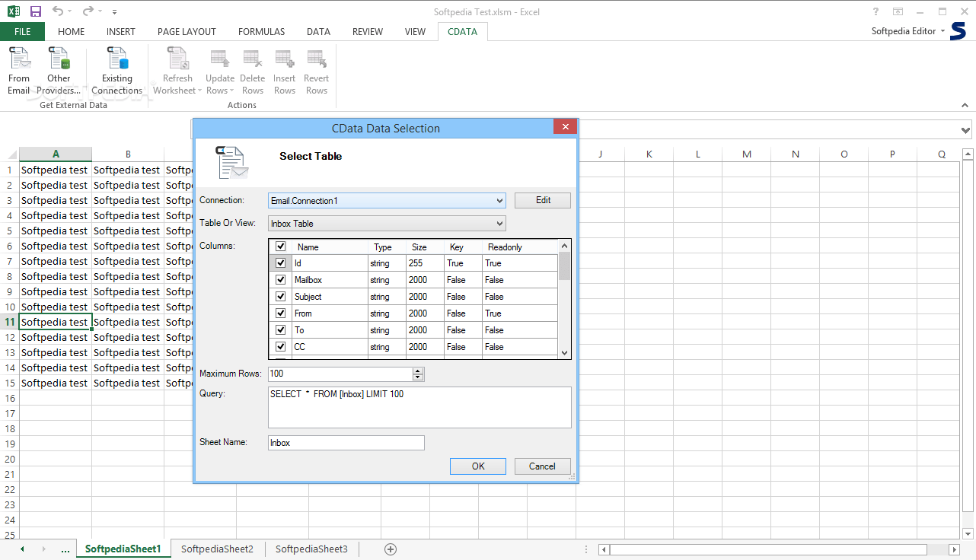Close the CData Data Selection dialog
Image resolution: width=976 pixels, height=560 pixels.
coord(564,127)
